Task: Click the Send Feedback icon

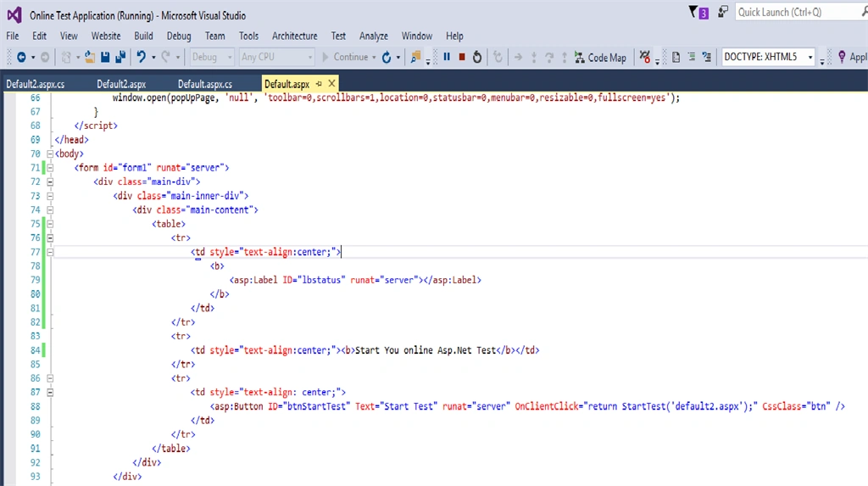Action: coord(723,12)
